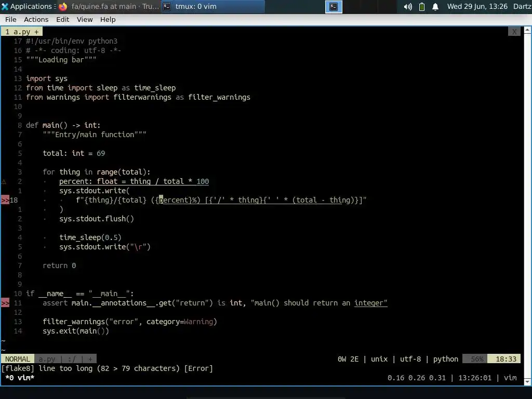This screenshot has height=399, width=532.
Task: Switch to the Firefox fa/quine.fa window
Action: coord(109,6)
